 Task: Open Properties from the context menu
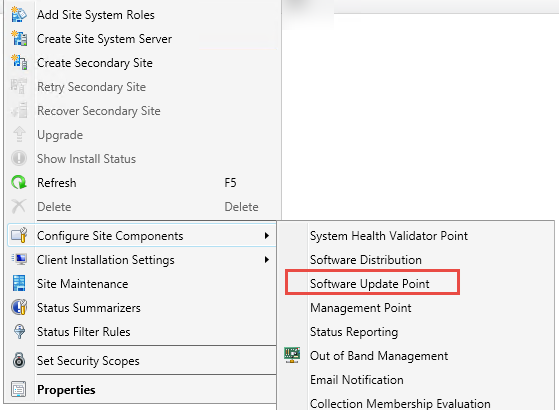coord(66,390)
